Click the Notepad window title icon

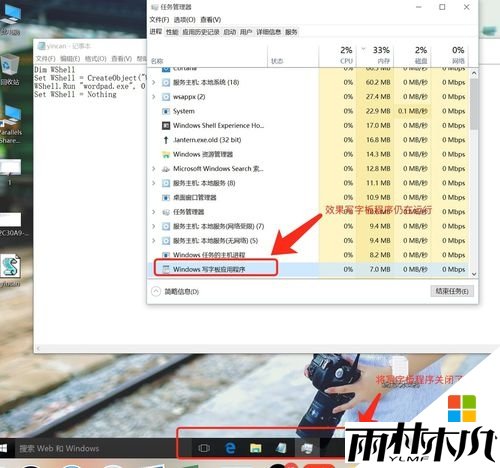(41, 46)
